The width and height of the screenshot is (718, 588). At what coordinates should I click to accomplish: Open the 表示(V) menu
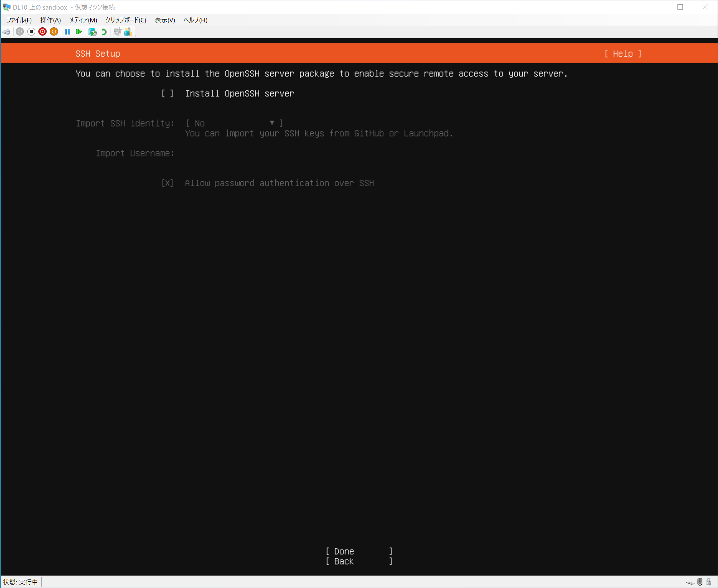pyautogui.click(x=165, y=20)
